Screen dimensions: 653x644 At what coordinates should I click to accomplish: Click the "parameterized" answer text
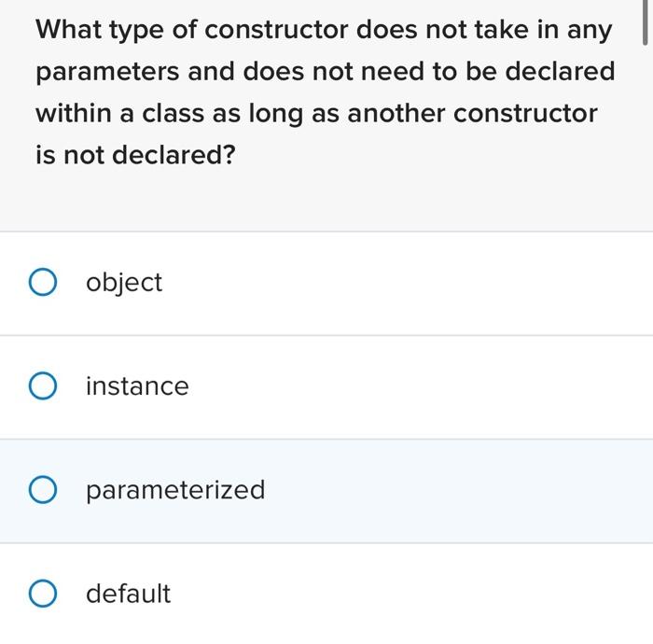coord(175,490)
